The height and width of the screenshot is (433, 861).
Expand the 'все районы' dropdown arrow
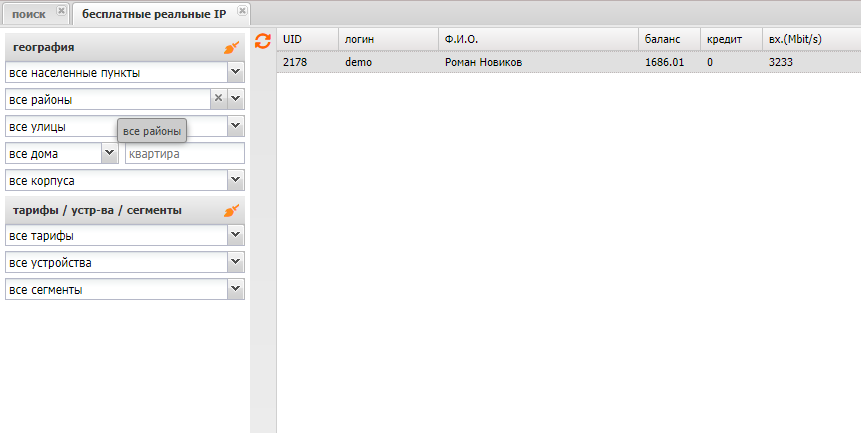click(235, 99)
